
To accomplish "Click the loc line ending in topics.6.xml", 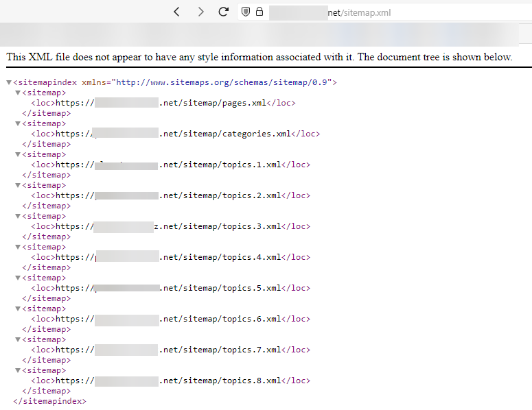I will click(x=171, y=319).
